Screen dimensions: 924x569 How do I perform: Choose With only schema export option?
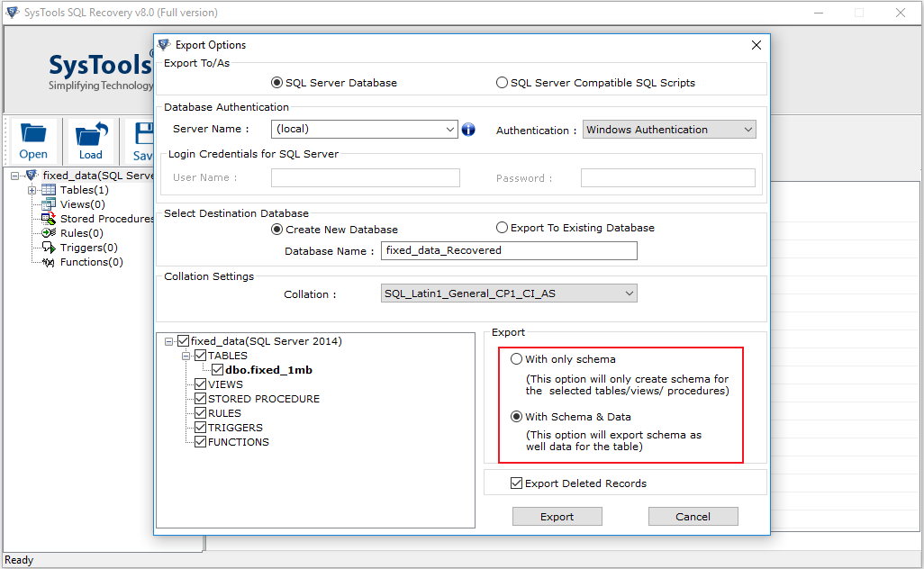(516, 359)
